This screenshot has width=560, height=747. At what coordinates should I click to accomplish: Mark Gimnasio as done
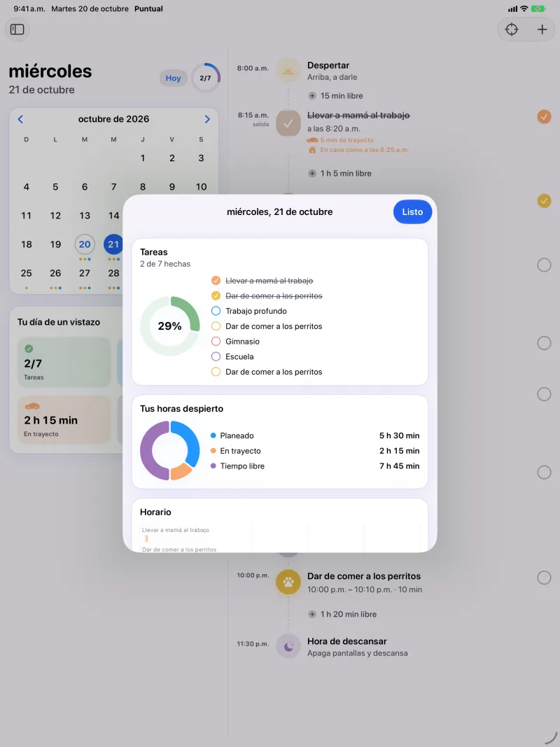pos(216,342)
